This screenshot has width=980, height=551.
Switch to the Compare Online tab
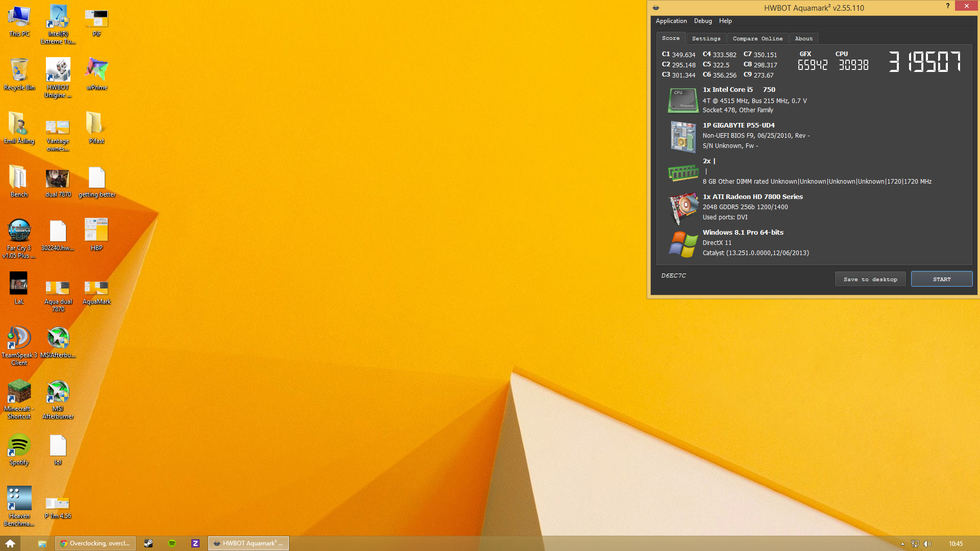pyautogui.click(x=757, y=39)
